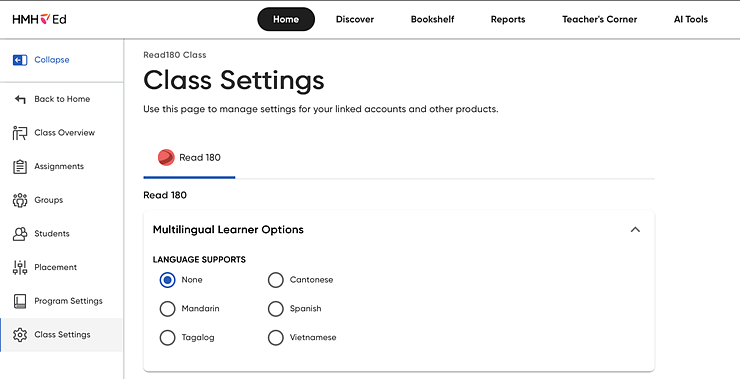Click the Back to Home arrow icon
This screenshot has width=740, height=379.
click(20, 99)
